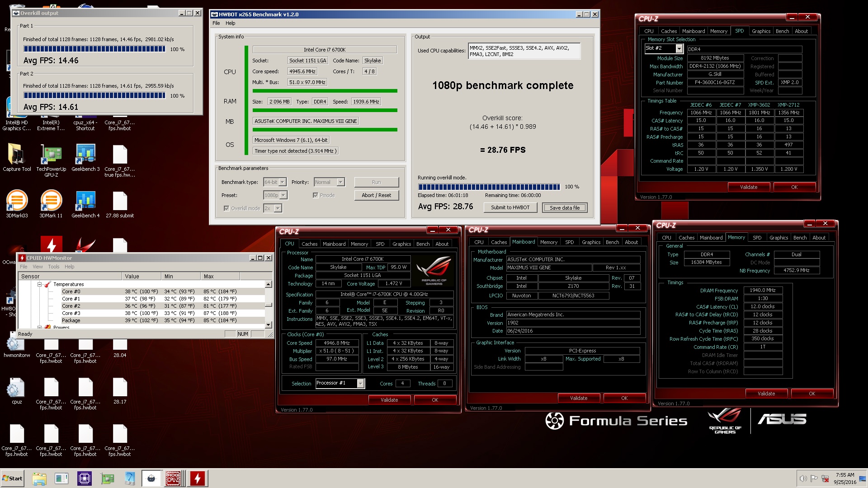The width and height of the screenshot is (868, 488).
Task: Open the File menu in HWBOT x265 Benchmark
Action: (216, 23)
